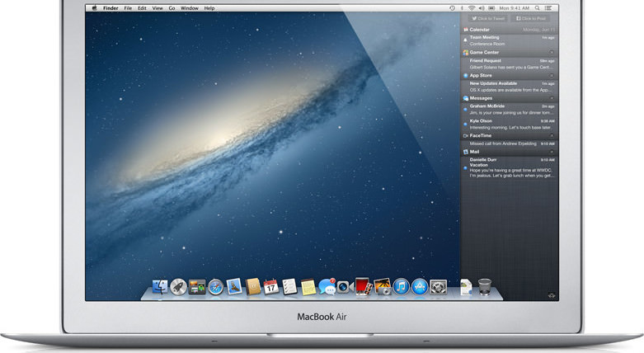This screenshot has width=644, height=353.
Task: Launch iTunes music note icon
Action: [x=401, y=287]
